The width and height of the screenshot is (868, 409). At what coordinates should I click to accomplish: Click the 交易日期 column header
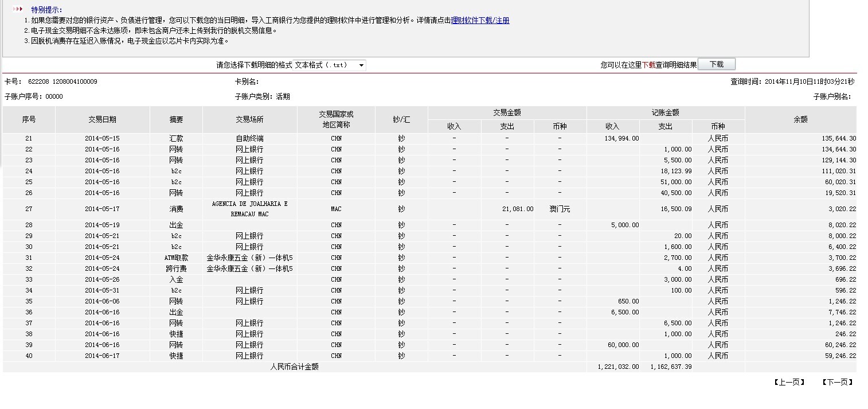102,119
